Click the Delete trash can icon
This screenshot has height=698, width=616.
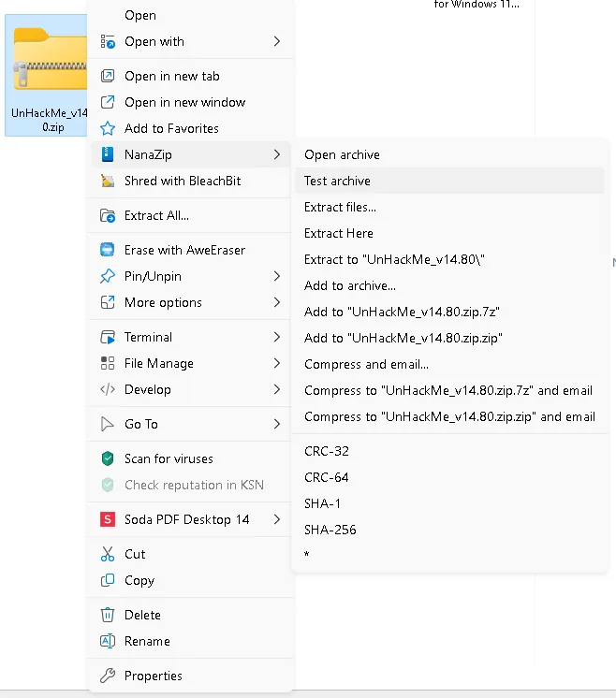coord(108,615)
